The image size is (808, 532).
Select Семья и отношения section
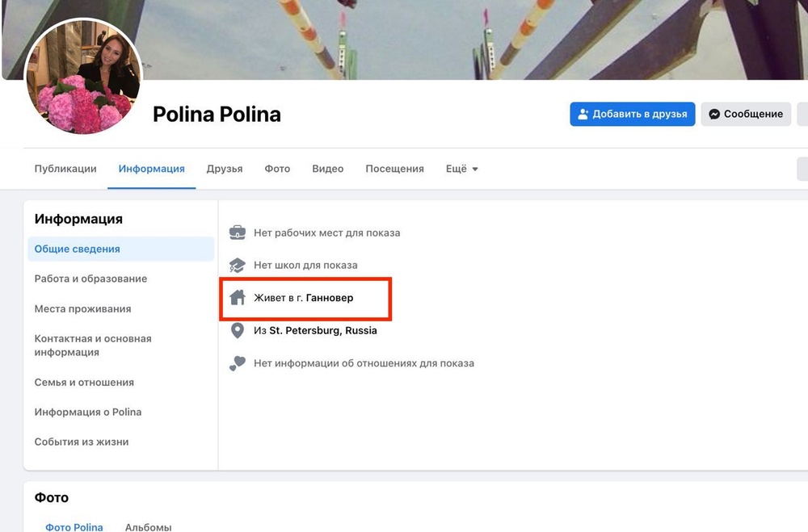tap(84, 382)
